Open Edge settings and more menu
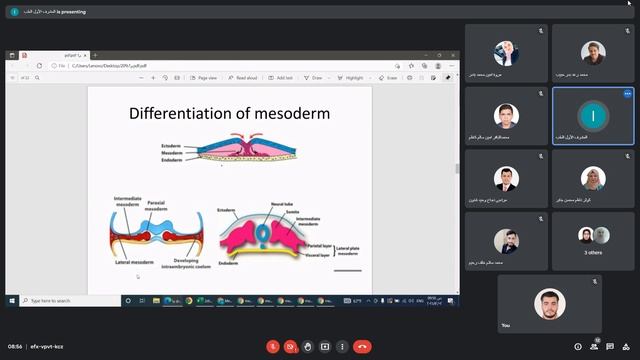The height and width of the screenshot is (360, 640). (x=451, y=66)
